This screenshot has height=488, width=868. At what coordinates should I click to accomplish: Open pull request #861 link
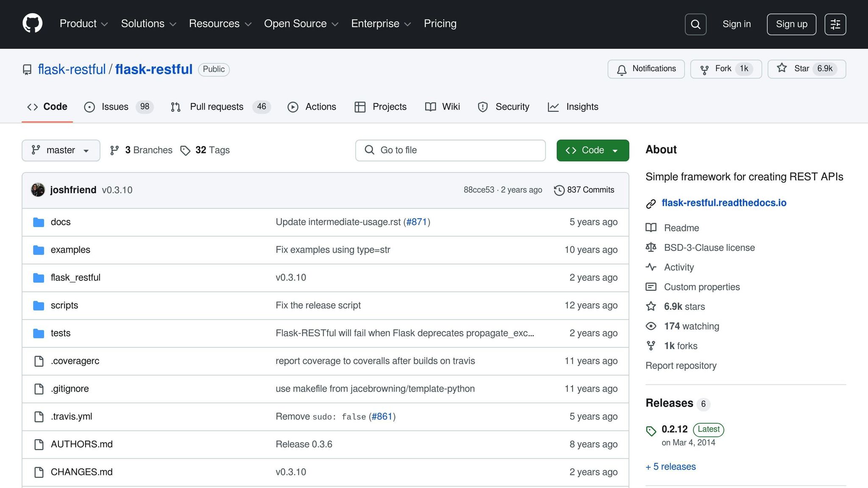click(382, 416)
